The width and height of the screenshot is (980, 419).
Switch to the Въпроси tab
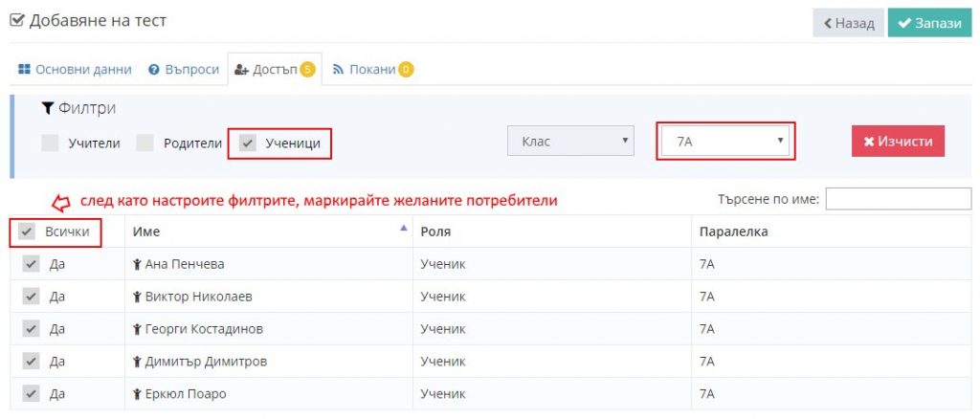pos(184,69)
